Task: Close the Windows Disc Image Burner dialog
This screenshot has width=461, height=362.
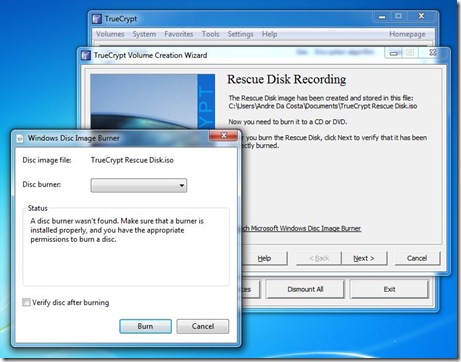Action: pos(223,135)
